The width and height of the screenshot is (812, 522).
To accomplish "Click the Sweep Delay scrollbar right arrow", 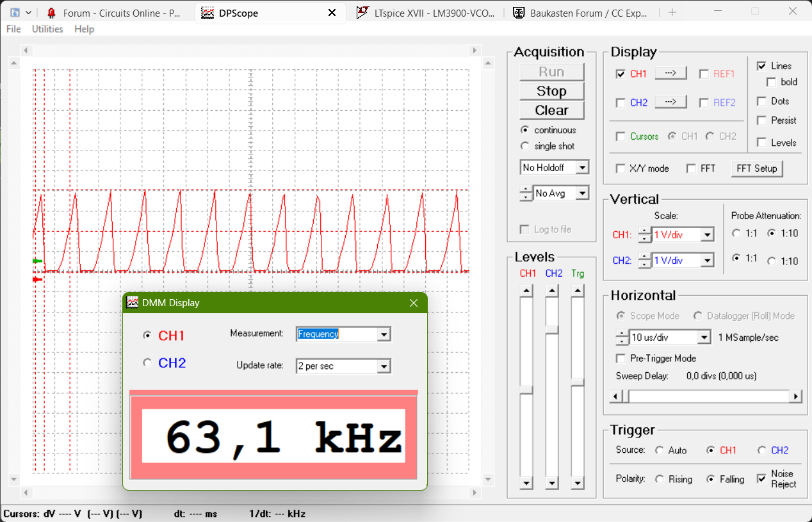I will pos(796,396).
